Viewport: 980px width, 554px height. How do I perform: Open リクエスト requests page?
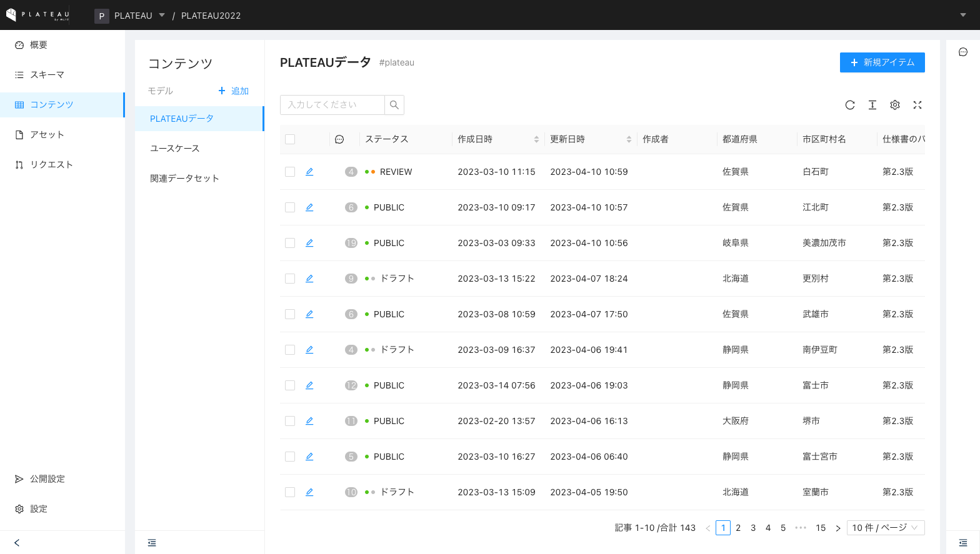62,165
